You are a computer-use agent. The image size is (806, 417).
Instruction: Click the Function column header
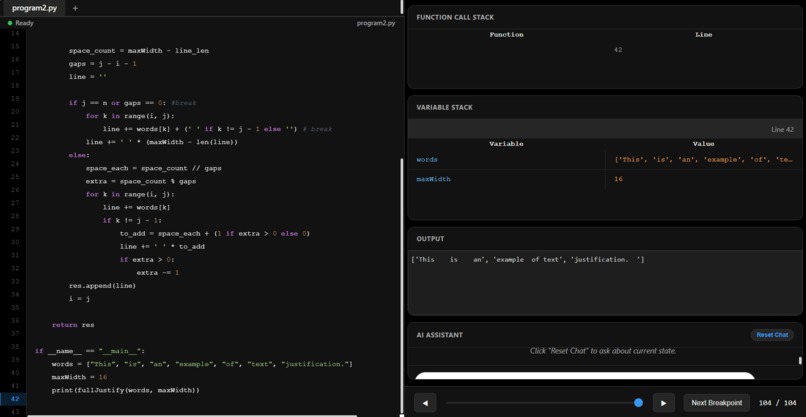pos(506,34)
